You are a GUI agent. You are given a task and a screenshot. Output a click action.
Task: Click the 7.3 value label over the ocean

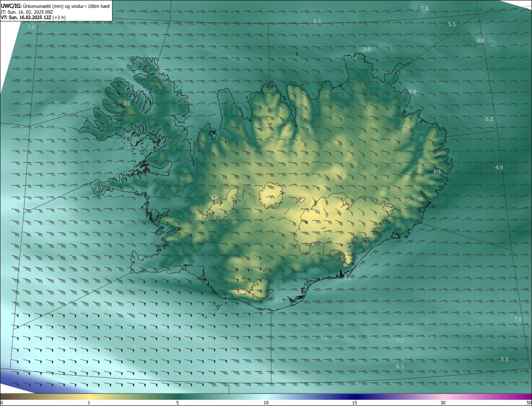point(400,341)
